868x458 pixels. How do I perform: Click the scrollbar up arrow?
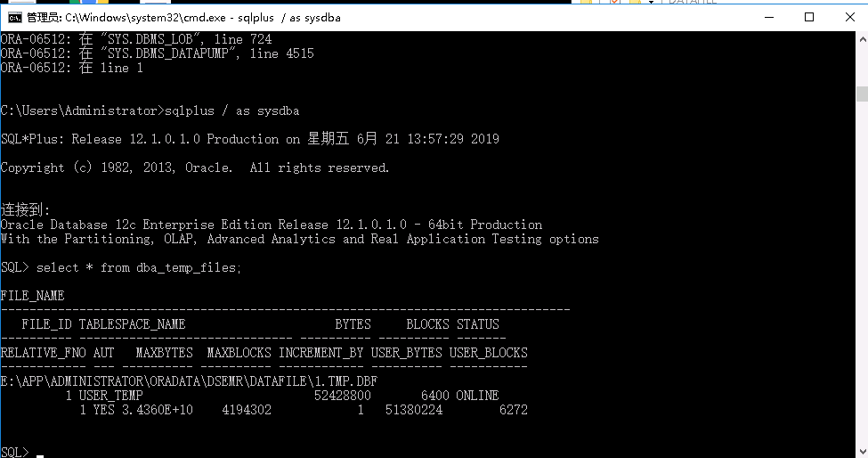click(x=861, y=39)
